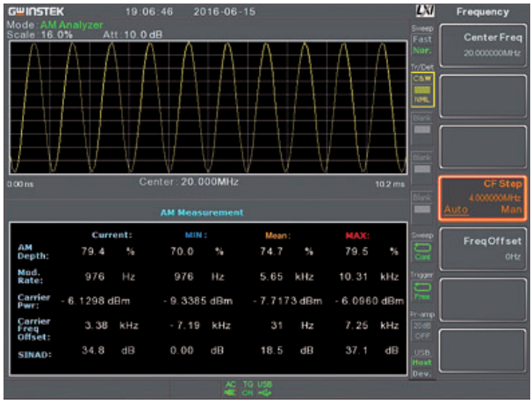Image resolution: width=532 pixels, height=404 pixels.
Task: Click the LXI status icon
Action: [425, 11]
